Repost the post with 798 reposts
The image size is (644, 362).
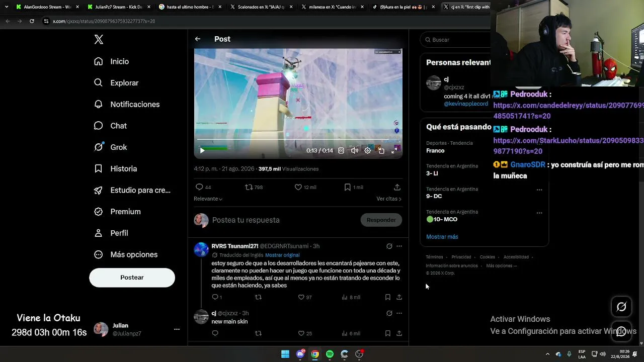[x=254, y=187]
